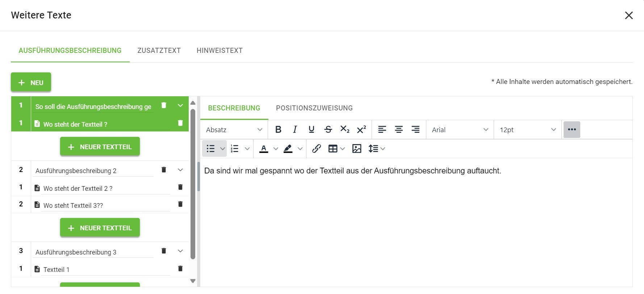
Task: Open the Positionszuweisung tab
Action: point(314,108)
